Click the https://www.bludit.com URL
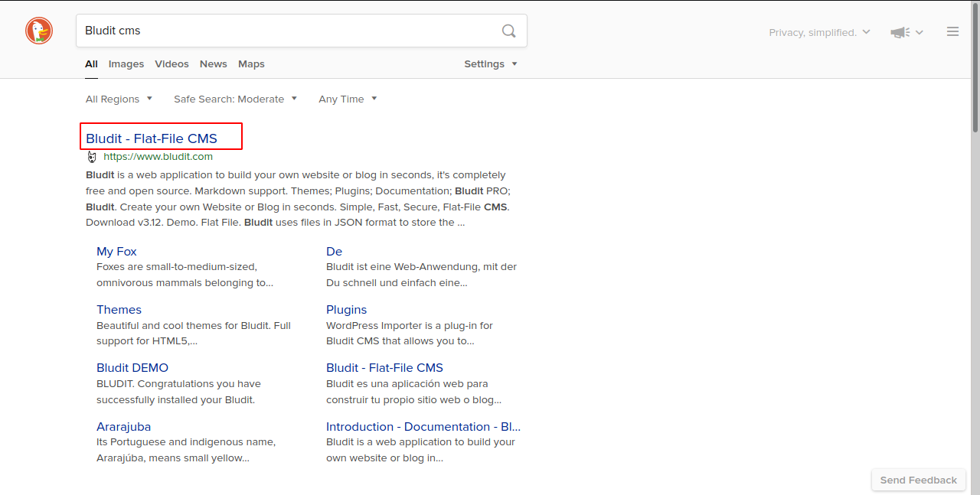This screenshot has width=980, height=495. point(158,157)
